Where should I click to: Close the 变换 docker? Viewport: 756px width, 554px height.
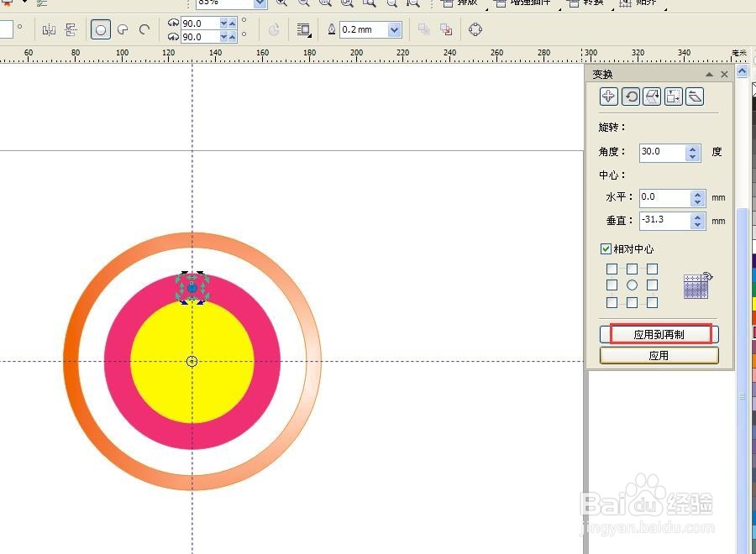coord(724,74)
